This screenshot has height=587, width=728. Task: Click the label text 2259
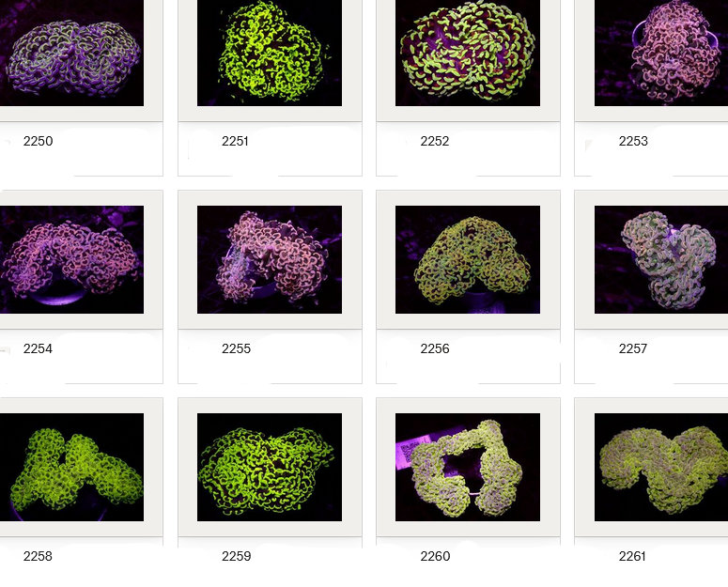[237, 556]
